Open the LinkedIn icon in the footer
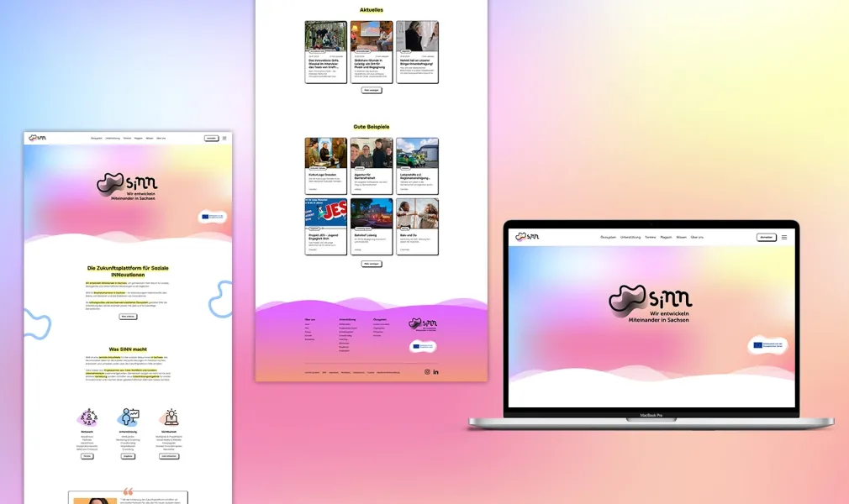Image resolution: width=849 pixels, height=504 pixels. click(436, 372)
